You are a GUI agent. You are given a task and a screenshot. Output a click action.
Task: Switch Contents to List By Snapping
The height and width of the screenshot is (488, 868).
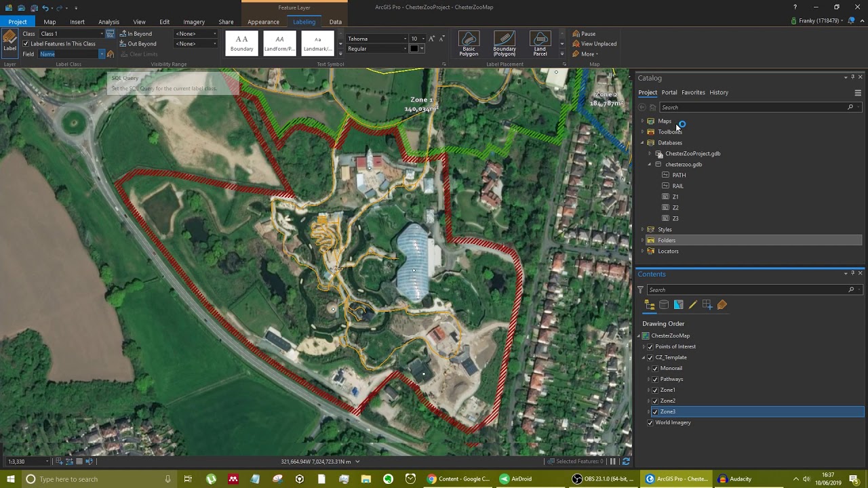pyautogui.click(x=707, y=305)
